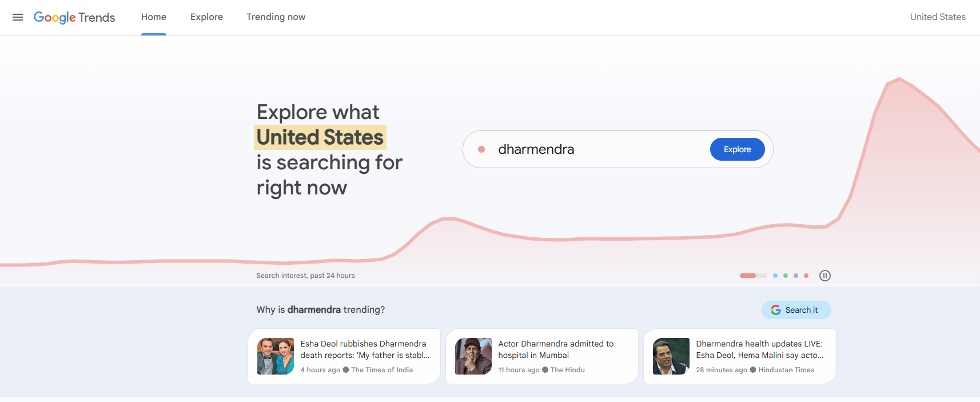Select the blue carousel dot
The image size is (980, 402).
[x=775, y=275]
